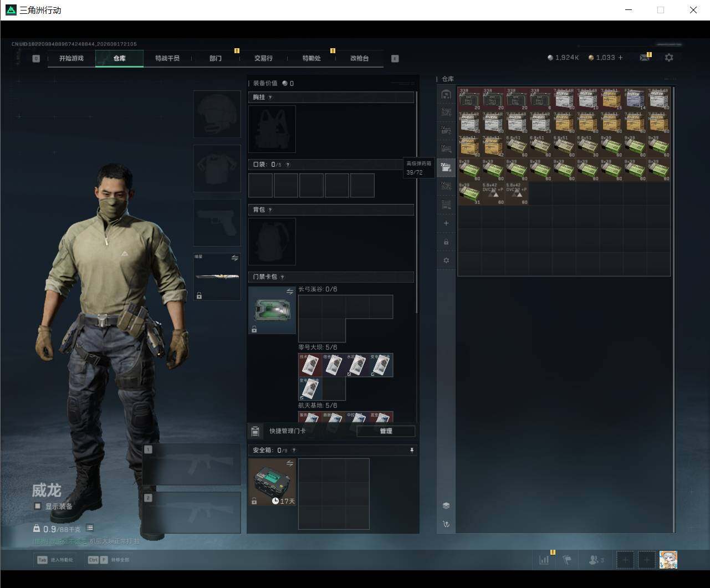Open stash settings gear icon
Viewport: 710px width, 588px height.
[446, 260]
